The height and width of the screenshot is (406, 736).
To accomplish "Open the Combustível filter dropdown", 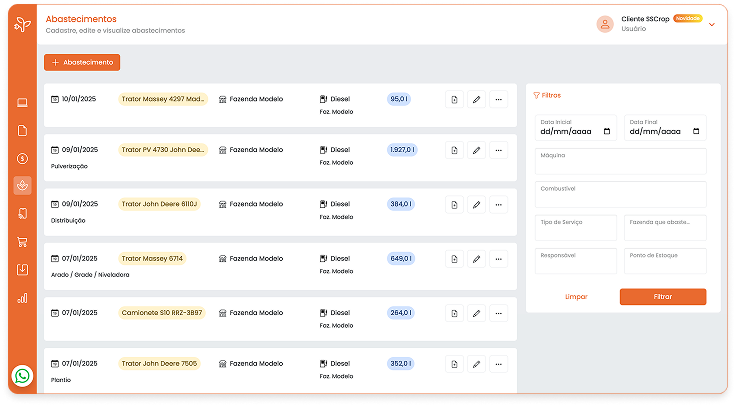I will click(x=620, y=194).
